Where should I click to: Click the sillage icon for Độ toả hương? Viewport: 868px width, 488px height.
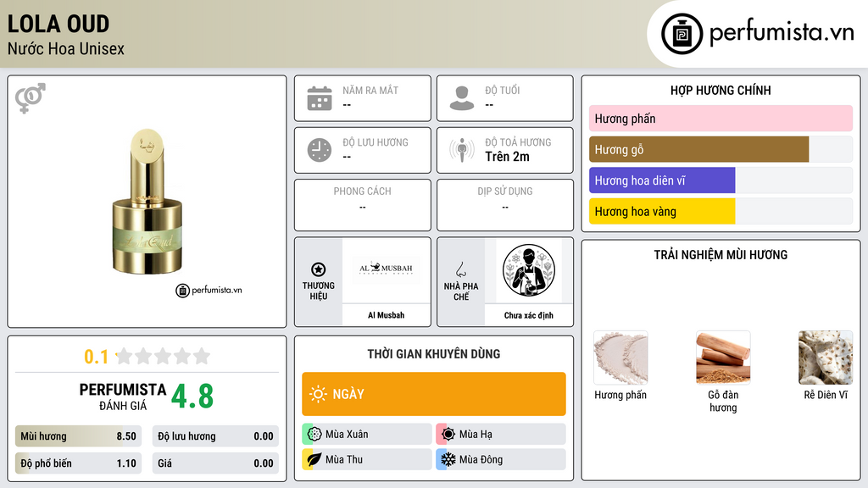tap(462, 150)
